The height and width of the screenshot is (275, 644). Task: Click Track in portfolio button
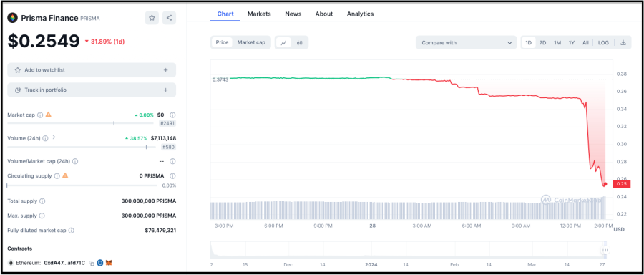pyautogui.click(x=92, y=90)
